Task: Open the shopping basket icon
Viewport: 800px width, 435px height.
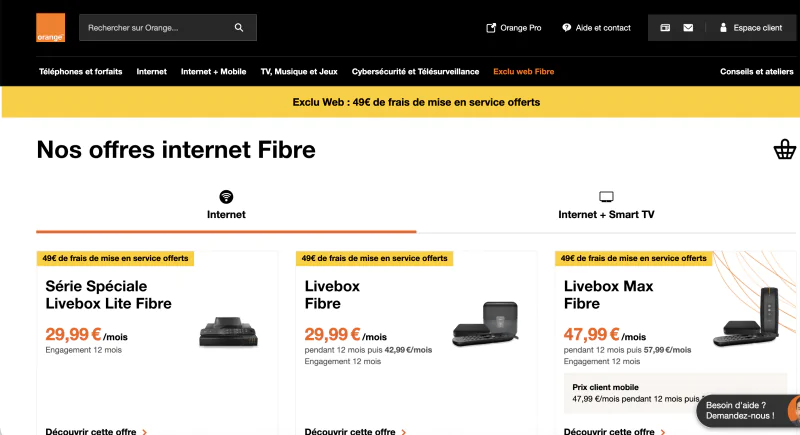Action: tap(784, 150)
